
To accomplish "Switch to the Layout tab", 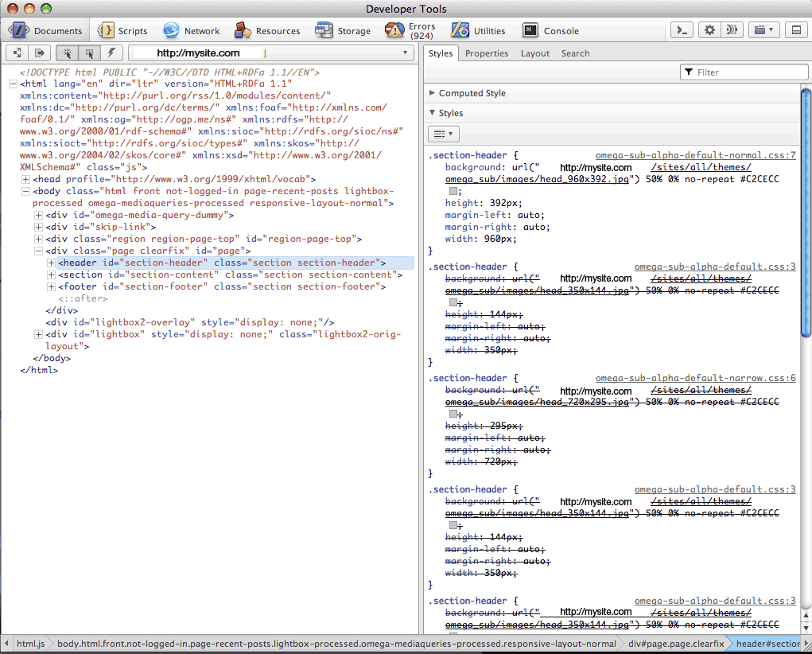I will 535,53.
